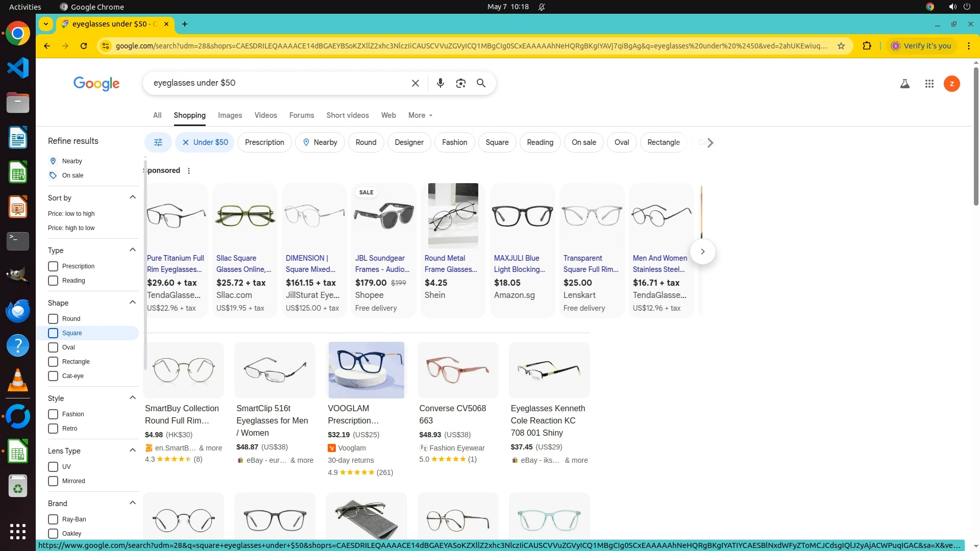Screen dimensions: 980x551
Task: Click the filter settings icon chip
Action: click(158, 142)
